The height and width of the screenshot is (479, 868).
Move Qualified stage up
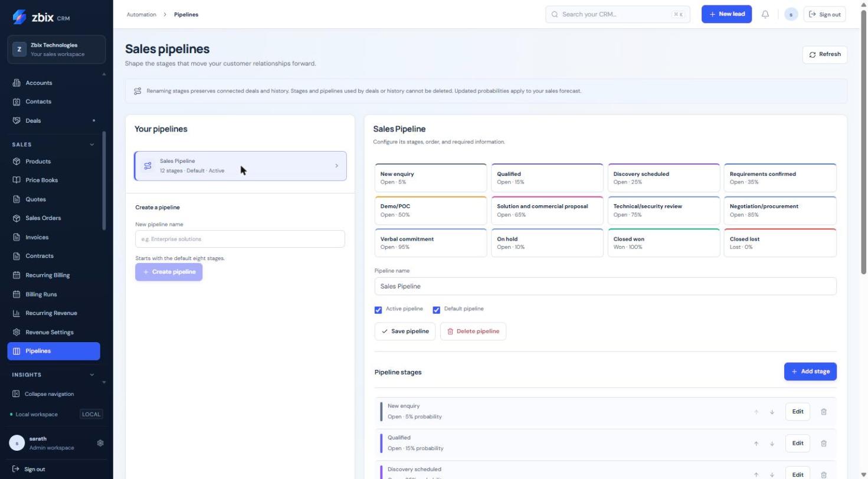(x=756, y=444)
